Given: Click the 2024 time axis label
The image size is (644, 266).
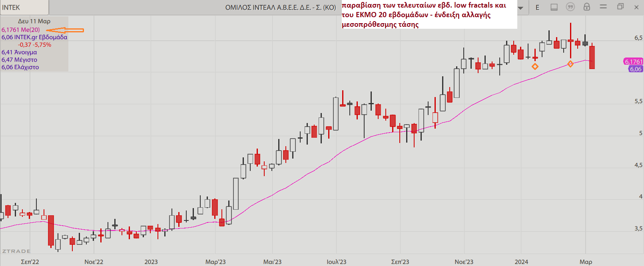Looking at the screenshot, I should coord(521,262).
